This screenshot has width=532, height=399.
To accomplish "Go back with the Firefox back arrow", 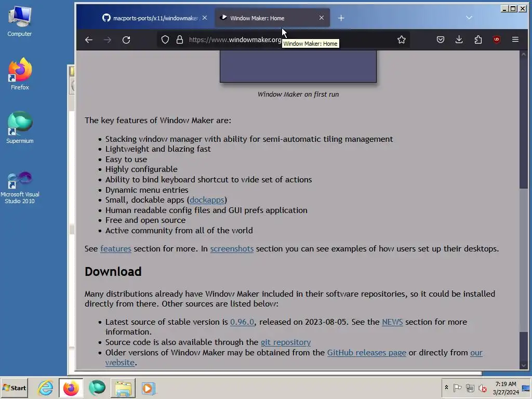I will (x=89, y=39).
